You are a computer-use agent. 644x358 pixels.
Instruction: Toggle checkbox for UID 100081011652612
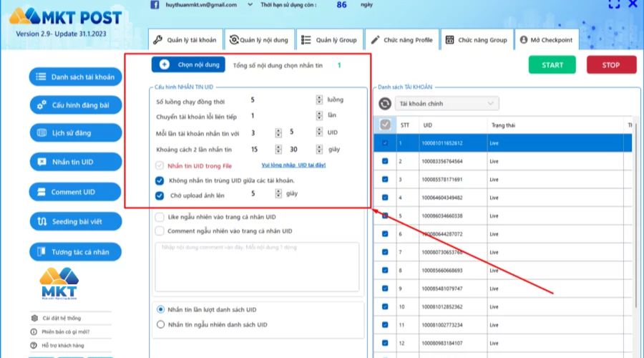click(x=385, y=143)
